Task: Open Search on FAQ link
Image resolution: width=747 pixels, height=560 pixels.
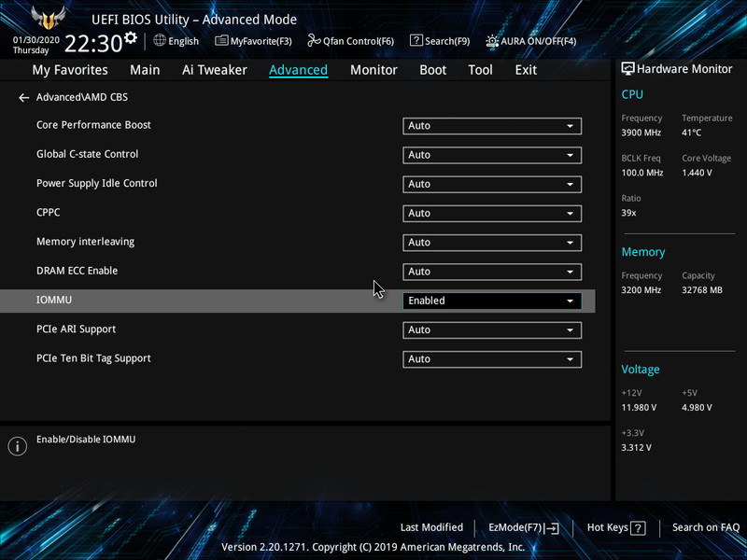Action: [x=706, y=527]
